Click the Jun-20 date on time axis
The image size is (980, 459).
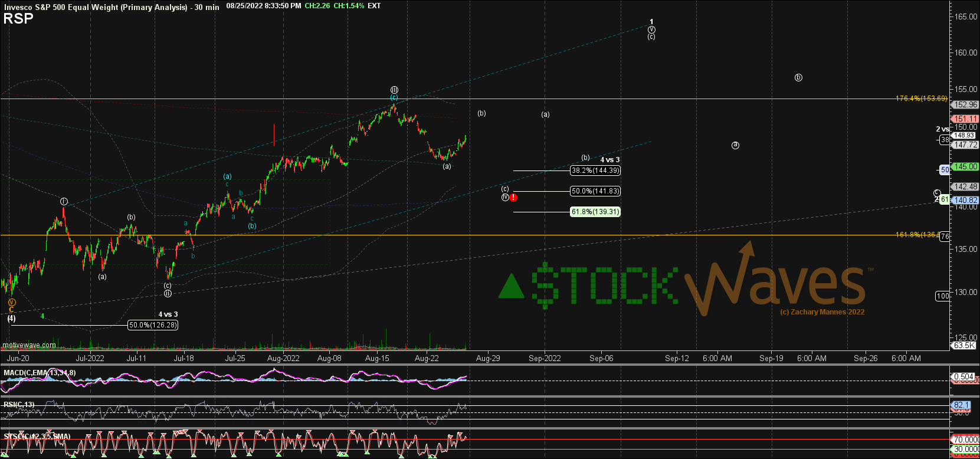tap(18, 358)
